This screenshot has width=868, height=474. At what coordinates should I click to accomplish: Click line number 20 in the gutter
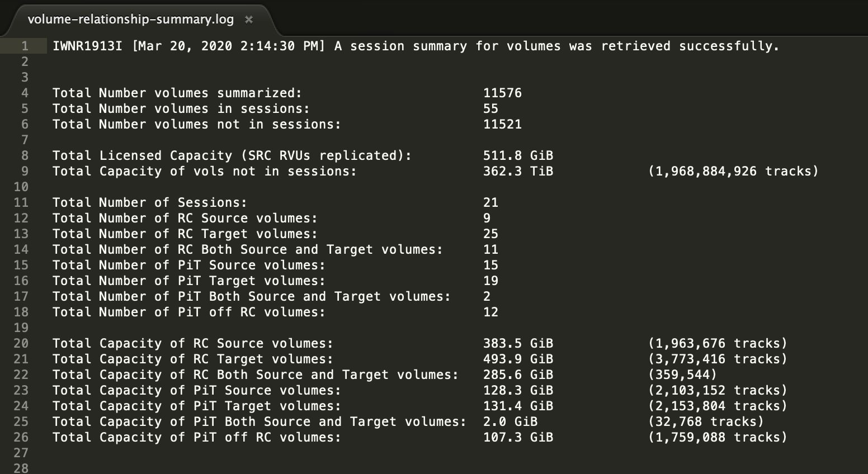click(21, 343)
